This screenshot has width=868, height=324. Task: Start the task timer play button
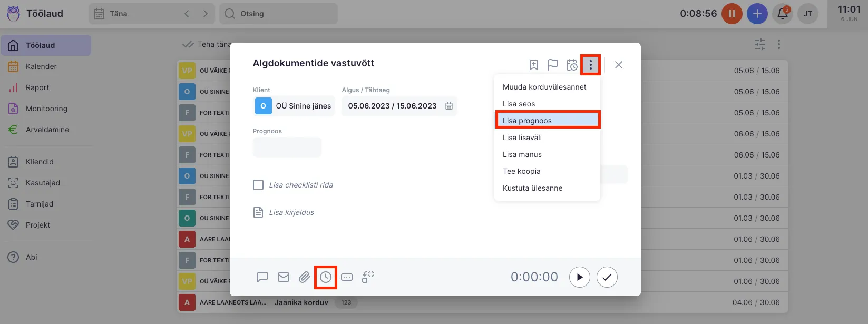(579, 277)
